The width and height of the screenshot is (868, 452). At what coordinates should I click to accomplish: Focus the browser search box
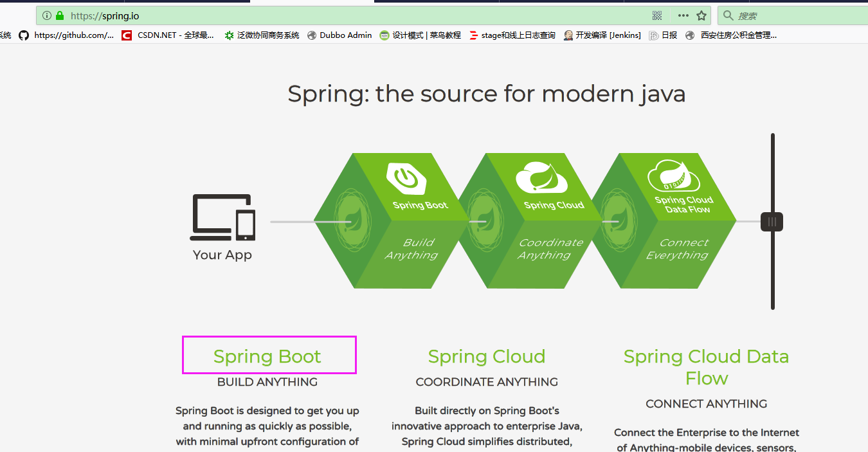click(x=793, y=15)
